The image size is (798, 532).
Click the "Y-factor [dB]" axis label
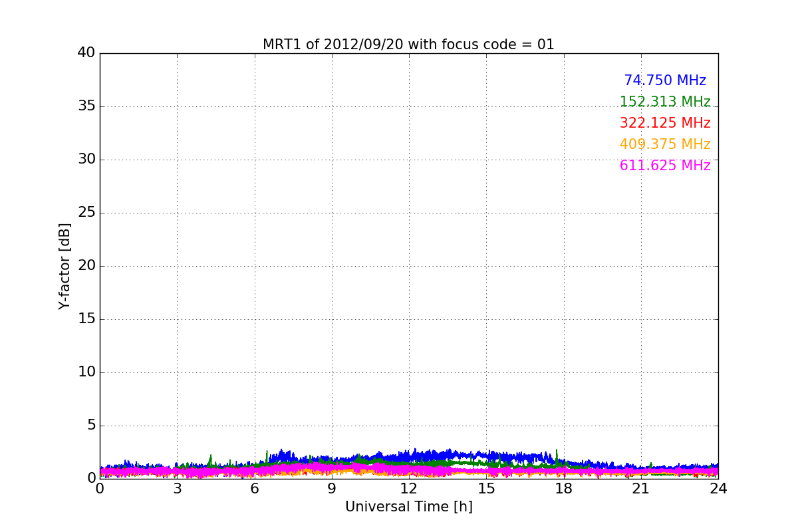coord(65,266)
